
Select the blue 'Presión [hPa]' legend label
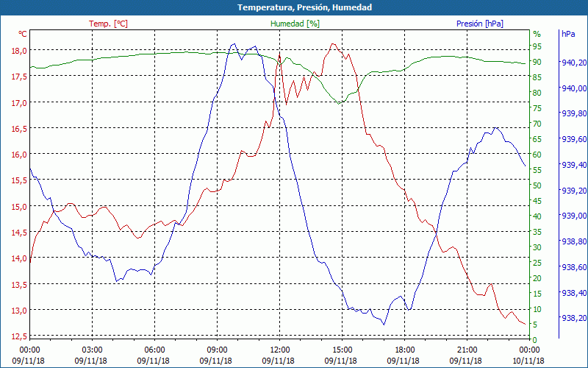point(480,24)
